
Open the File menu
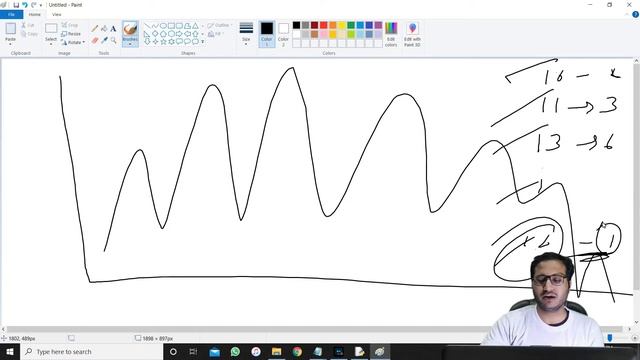[x=11, y=14]
